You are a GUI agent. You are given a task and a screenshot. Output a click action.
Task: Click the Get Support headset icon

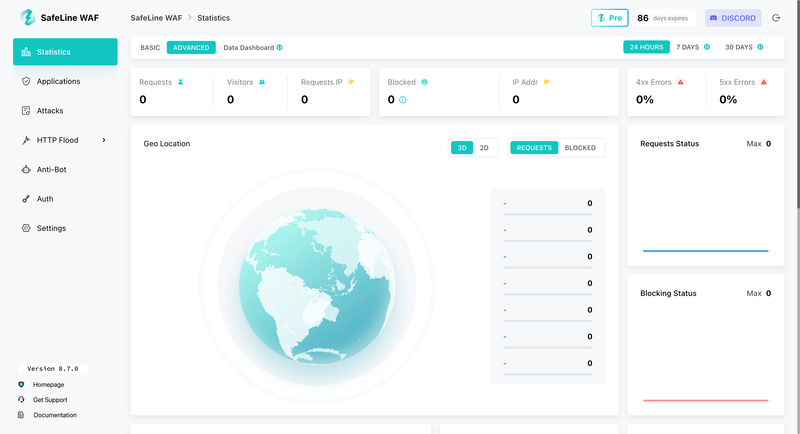(21, 400)
